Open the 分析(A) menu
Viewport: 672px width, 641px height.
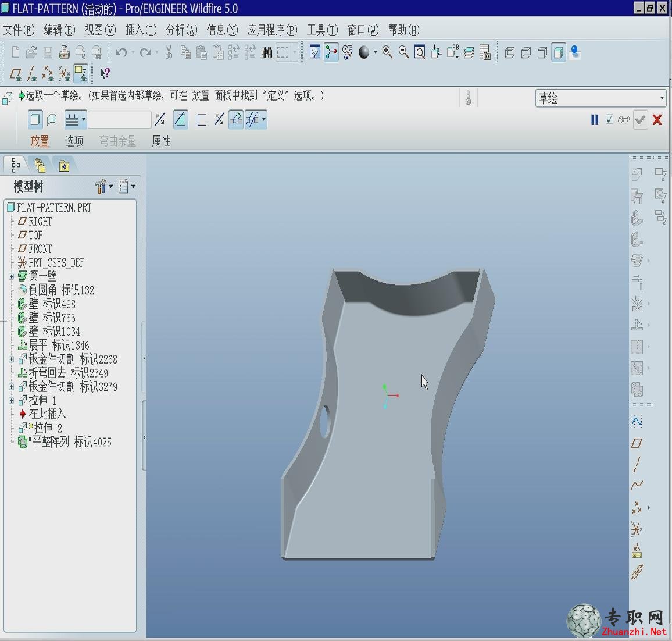pyautogui.click(x=182, y=30)
